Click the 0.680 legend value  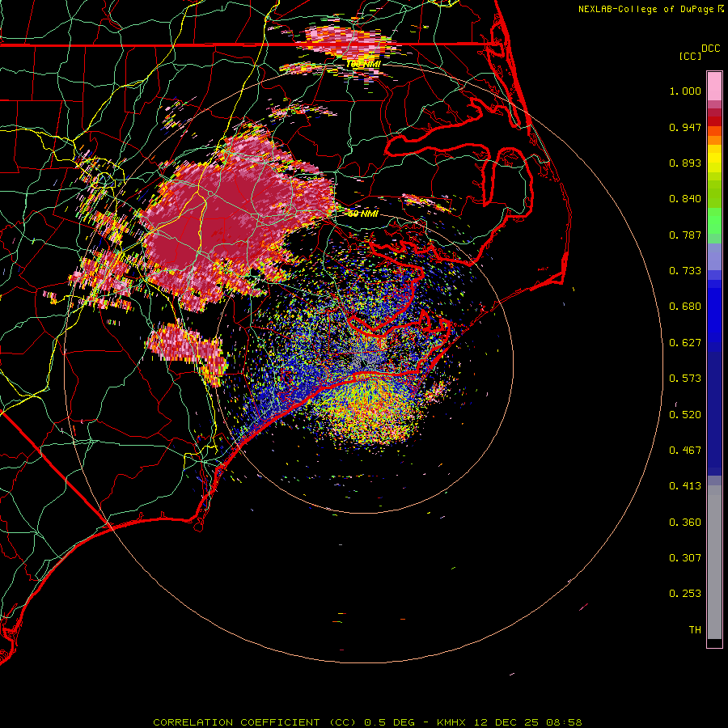[x=685, y=307]
